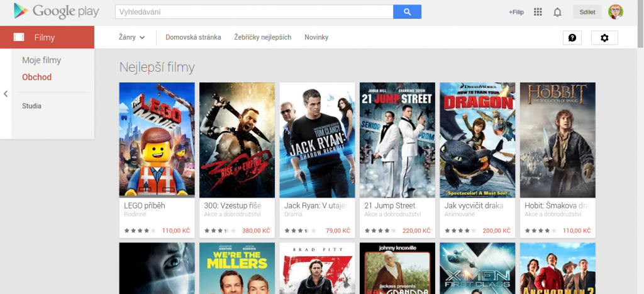644x294 pixels.
Task: Buy LEGO příběh for 110,00 Kč
Action: 176,230
